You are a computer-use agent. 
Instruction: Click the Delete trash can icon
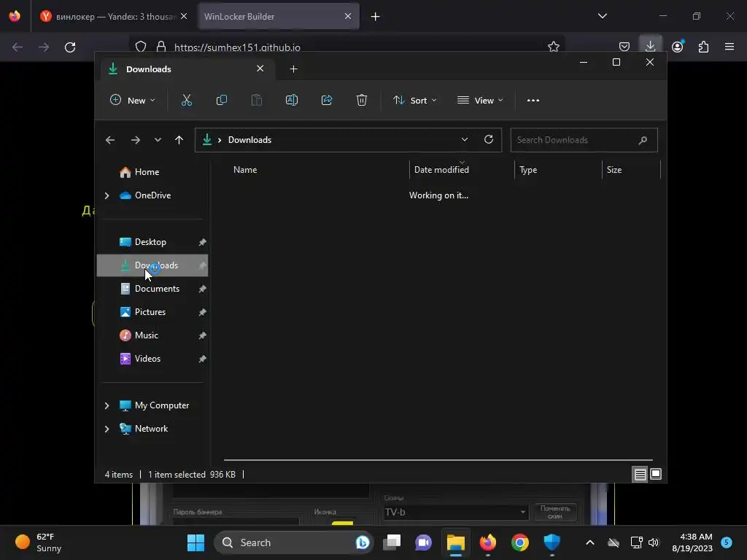click(x=362, y=100)
